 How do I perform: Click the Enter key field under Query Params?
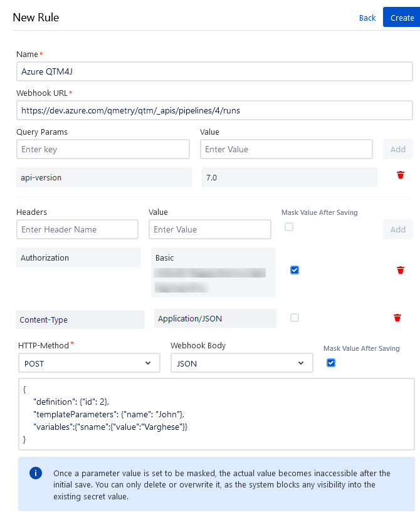pos(103,149)
